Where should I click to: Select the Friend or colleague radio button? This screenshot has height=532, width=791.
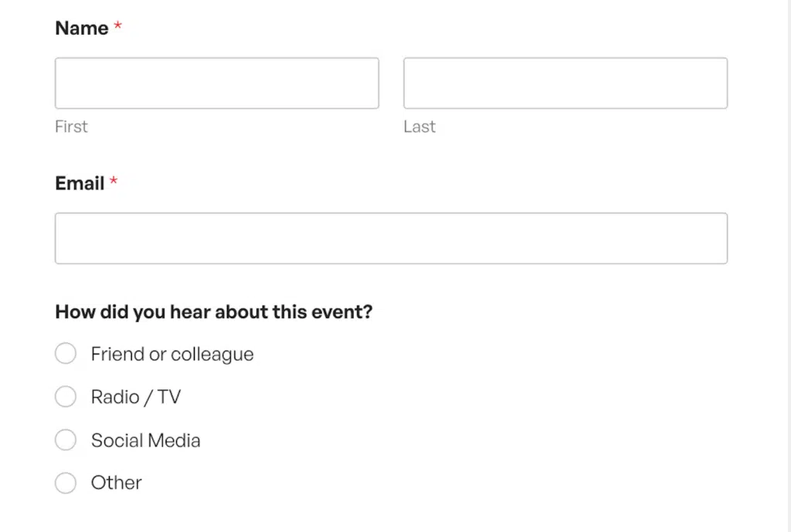66,354
